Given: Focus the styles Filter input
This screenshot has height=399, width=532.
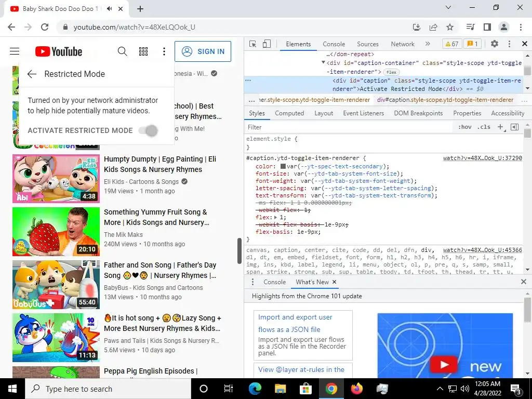Looking at the screenshot, I should click(350, 127).
